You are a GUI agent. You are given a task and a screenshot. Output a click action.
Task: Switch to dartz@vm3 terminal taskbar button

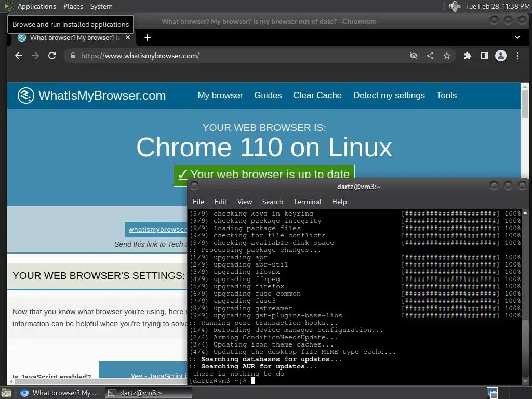pyautogui.click(x=148, y=393)
